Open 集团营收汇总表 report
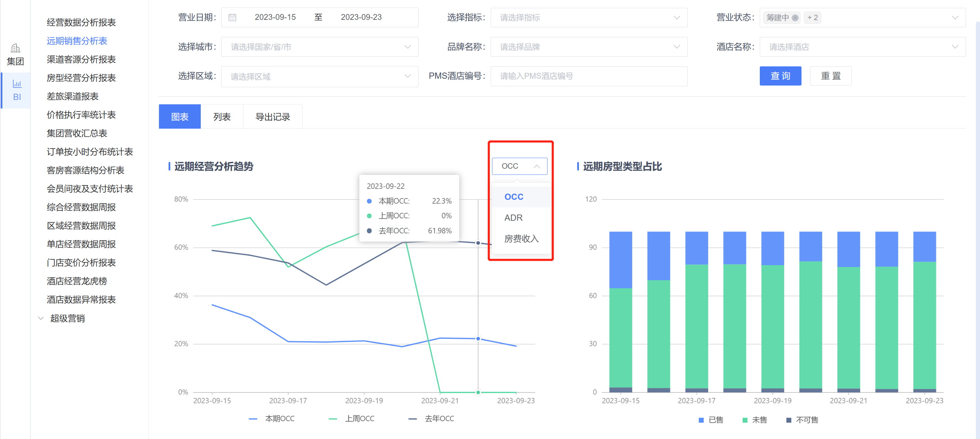980x439 pixels. click(77, 133)
